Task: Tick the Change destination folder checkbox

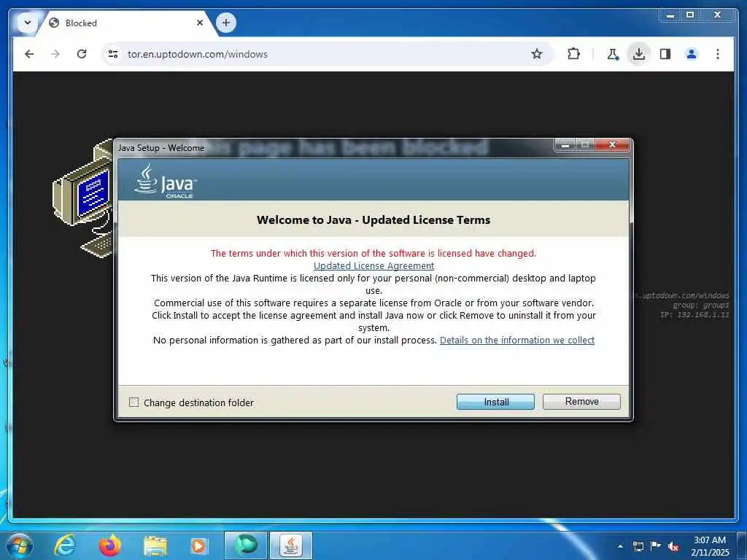Action: (x=134, y=402)
